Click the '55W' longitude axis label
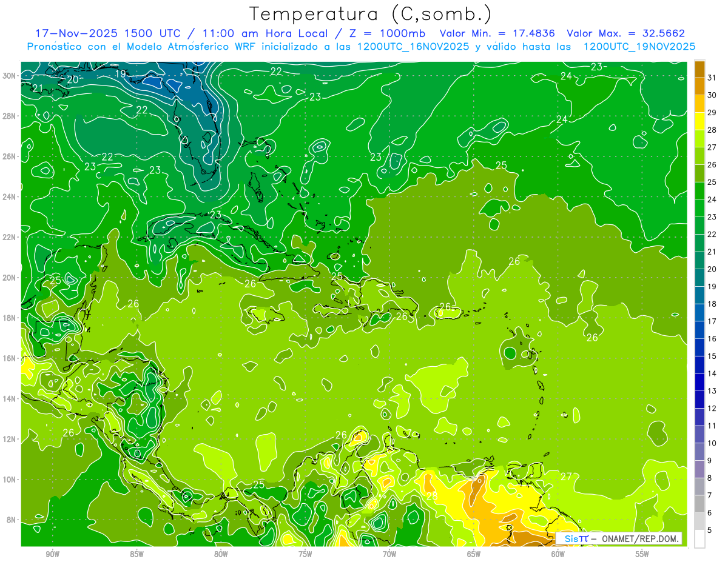The width and height of the screenshot is (728, 562). [642, 554]
